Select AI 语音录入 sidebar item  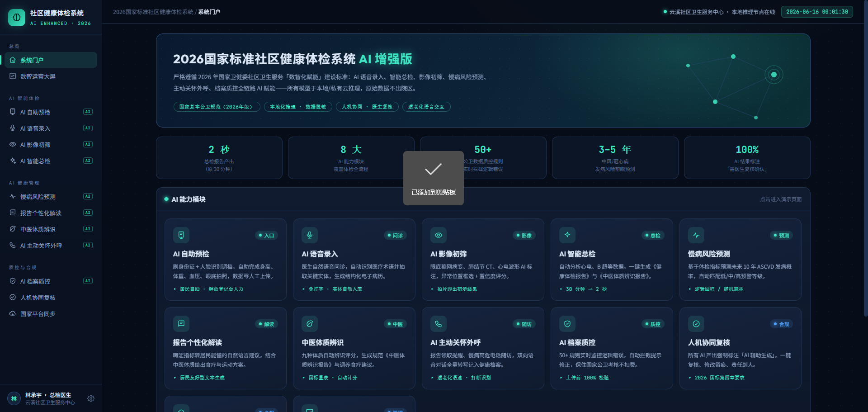point(51,128)
